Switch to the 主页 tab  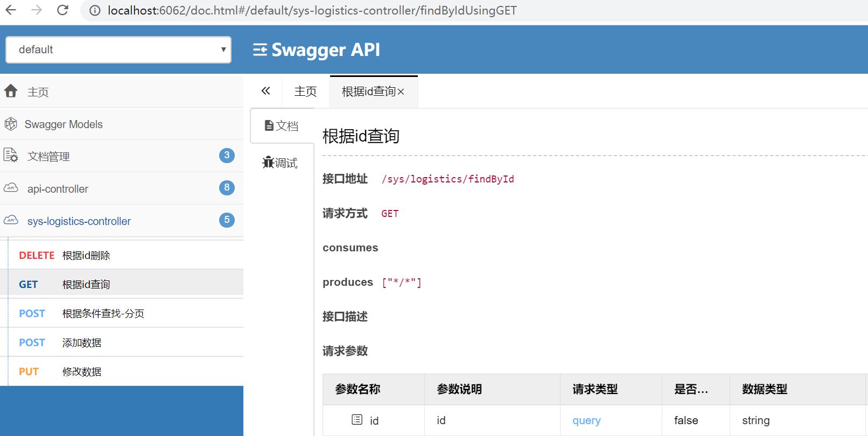[x=305, y=92]
